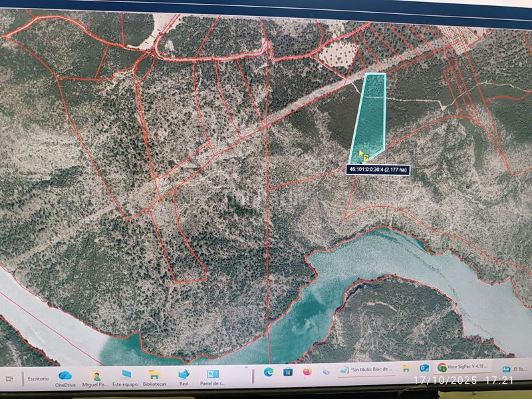This screenshot has width=532, height=399.
Task: Expand the Escritorio toolbar label
Action: [x=38, y=378]
